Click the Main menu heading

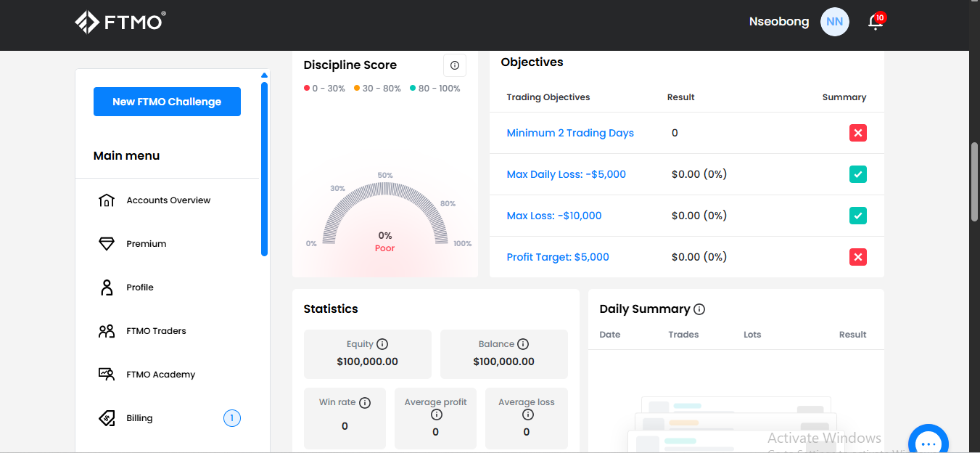[127, 155]
